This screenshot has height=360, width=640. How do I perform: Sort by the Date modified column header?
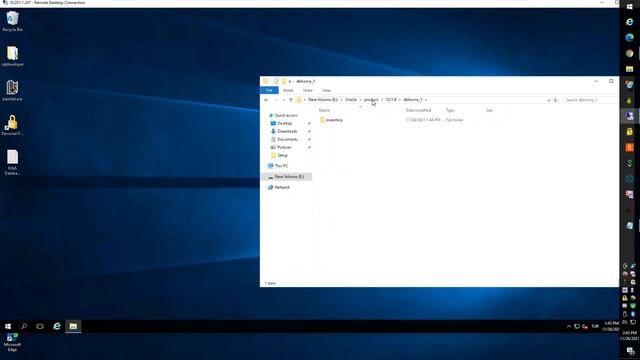(x=418, y=110)
